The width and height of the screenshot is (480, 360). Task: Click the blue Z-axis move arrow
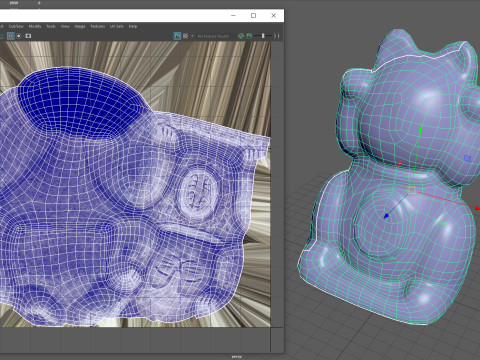coord(386,216)
